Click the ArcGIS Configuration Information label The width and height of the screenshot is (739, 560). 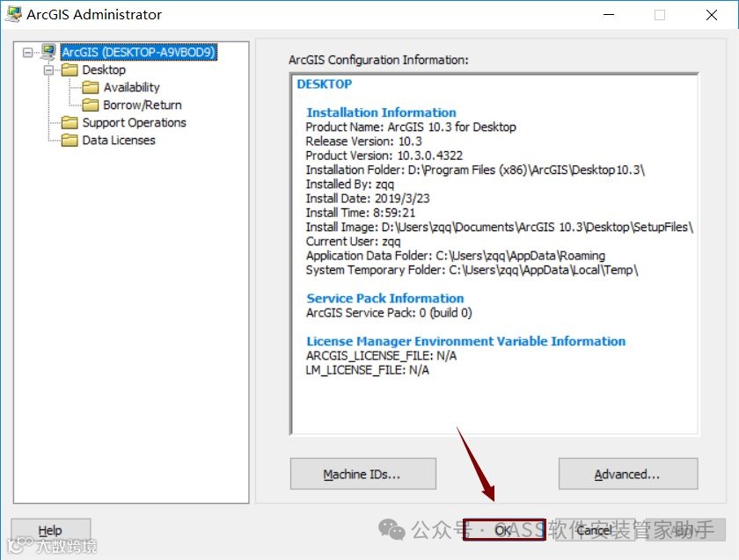point(378,61)
